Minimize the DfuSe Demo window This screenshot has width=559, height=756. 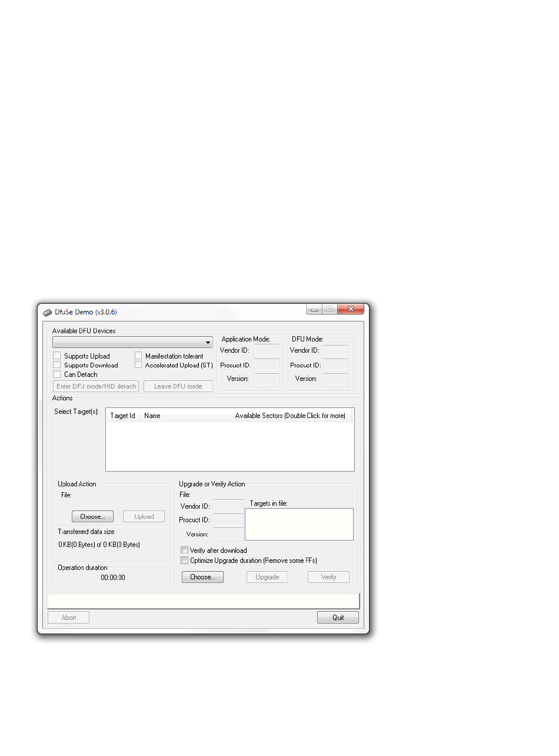click(x=314, y=309)
